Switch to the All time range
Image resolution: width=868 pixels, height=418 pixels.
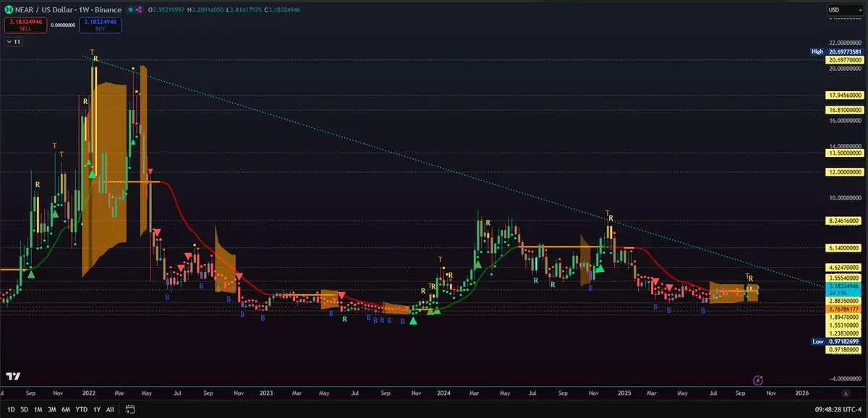click(x=110, y=409)
